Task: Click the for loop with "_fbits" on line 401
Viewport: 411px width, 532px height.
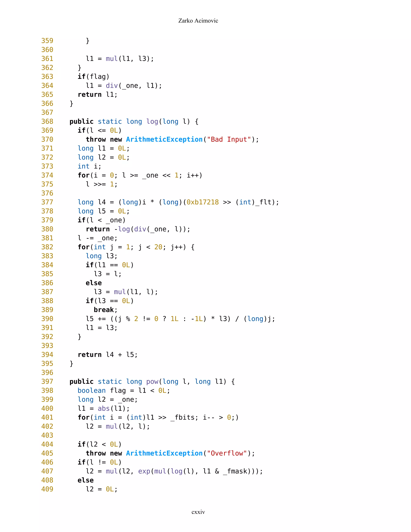Action: 158,418
